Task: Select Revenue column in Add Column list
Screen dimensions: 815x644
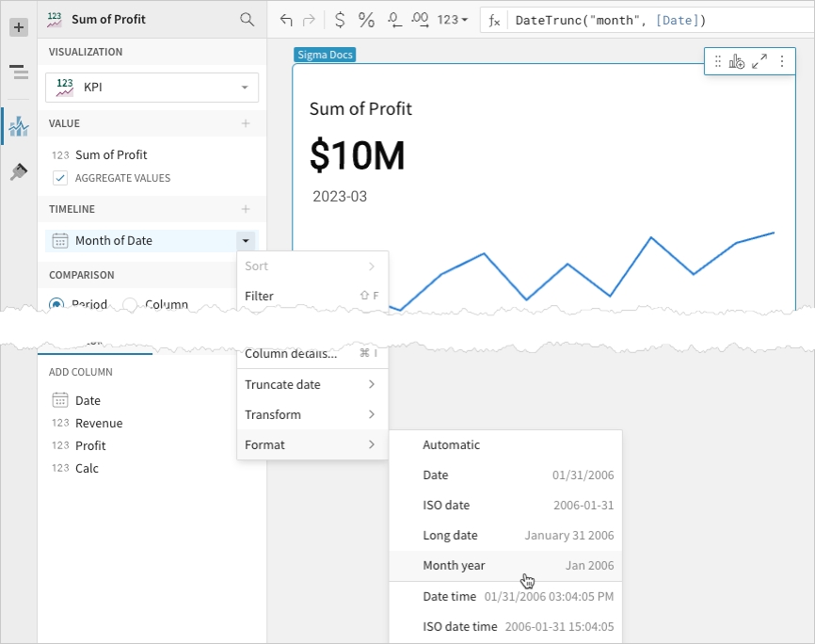Action: tap(99, 423)
